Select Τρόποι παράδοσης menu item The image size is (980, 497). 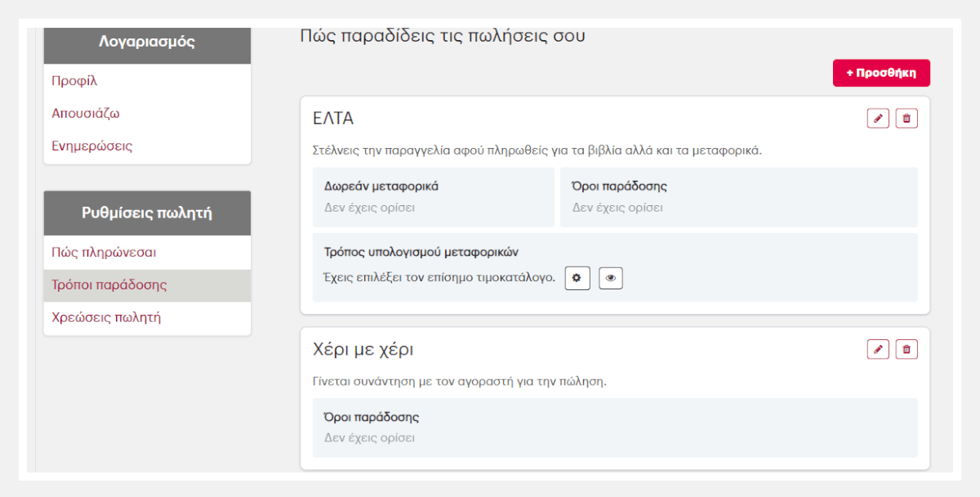147,285
